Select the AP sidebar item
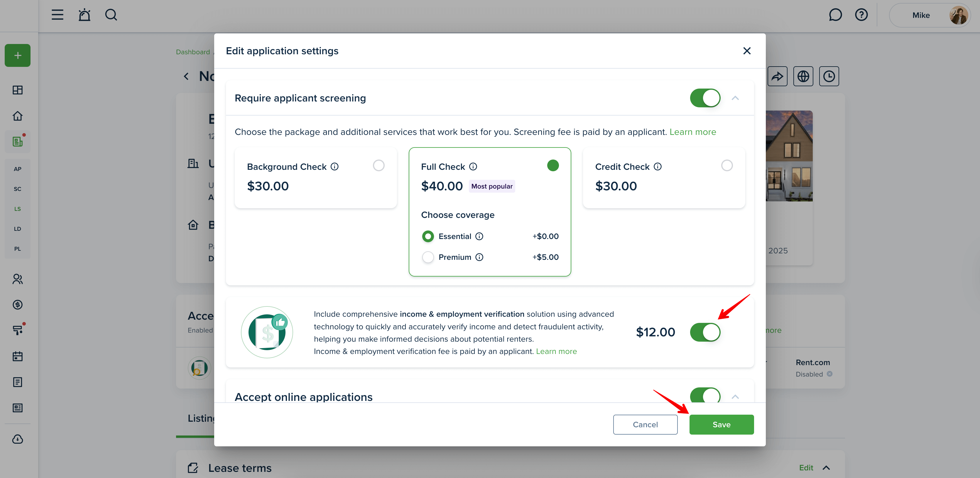 click(18, 169)
